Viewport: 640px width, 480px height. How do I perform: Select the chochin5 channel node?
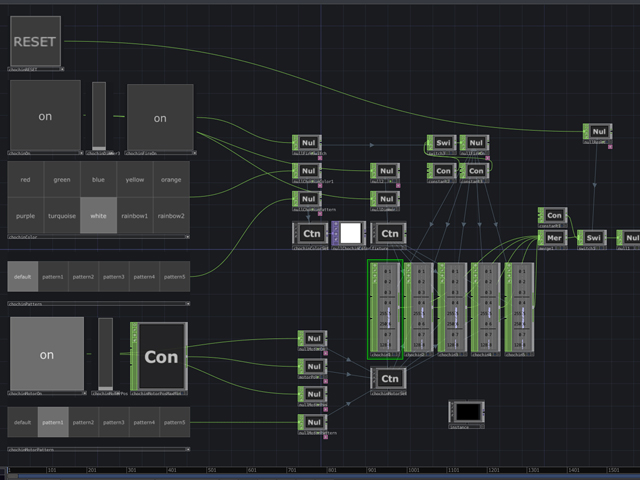(x=519, y=307)
